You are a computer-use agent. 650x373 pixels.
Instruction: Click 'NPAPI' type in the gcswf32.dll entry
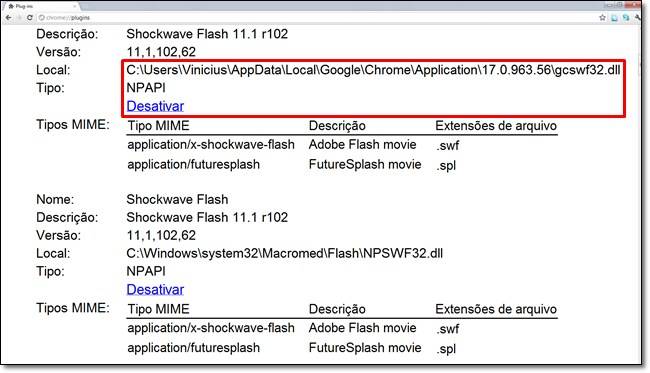coord(146,88)
